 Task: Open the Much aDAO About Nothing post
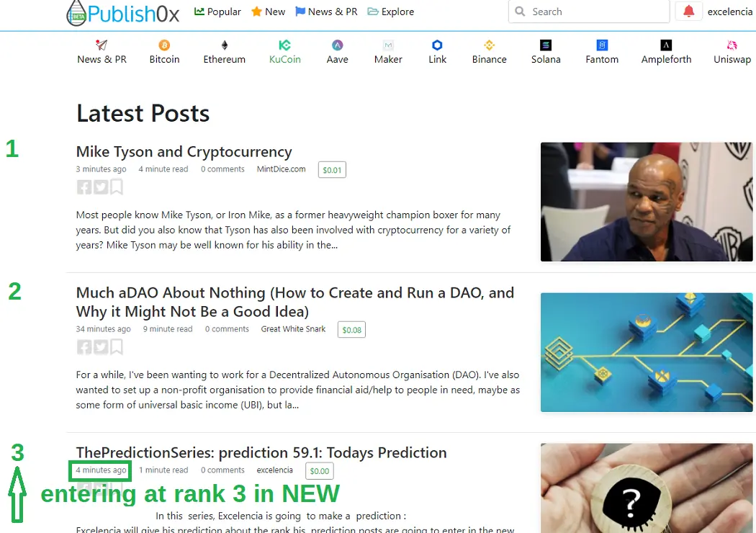[x=294, y=302]
